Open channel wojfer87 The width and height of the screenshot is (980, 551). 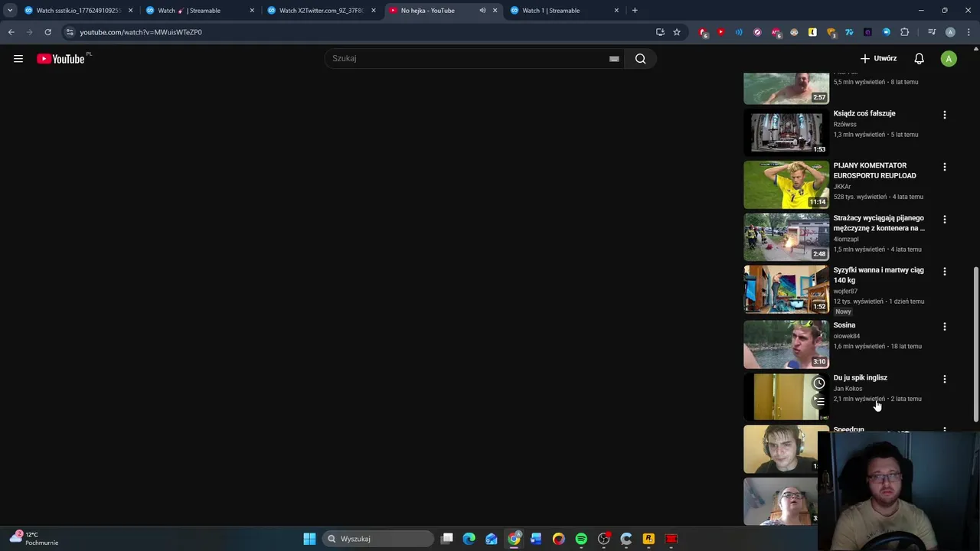(x=845, y=291)
